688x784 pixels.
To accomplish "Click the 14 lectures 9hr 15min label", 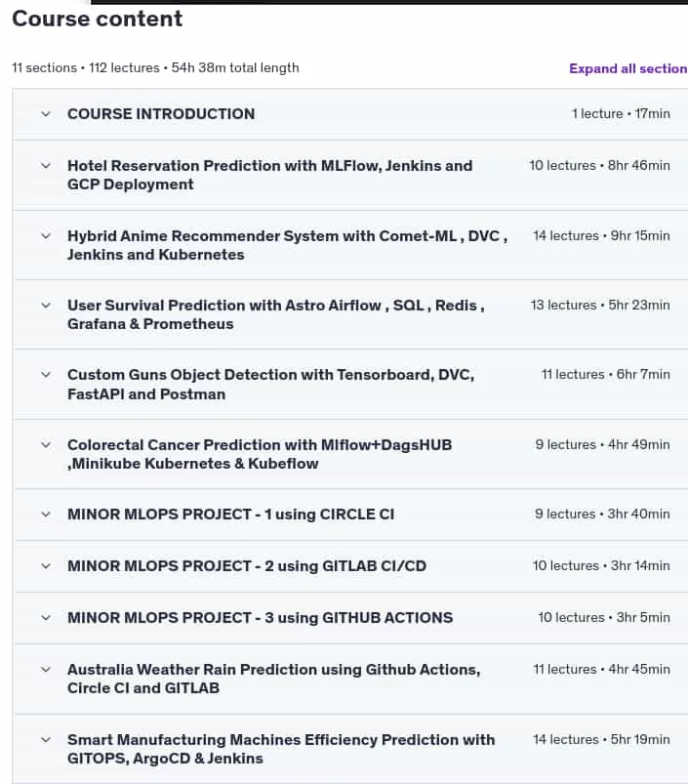I will [601, 235].
